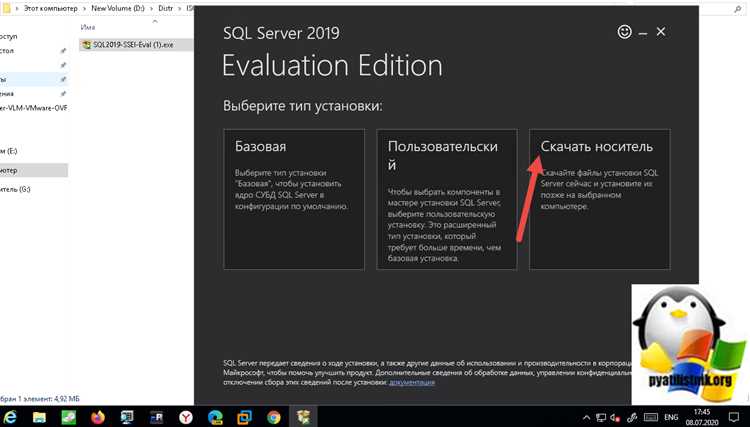750x427 pixels.
Task: Go to the Distr breadcrumb folder
Action: point(165,8)
